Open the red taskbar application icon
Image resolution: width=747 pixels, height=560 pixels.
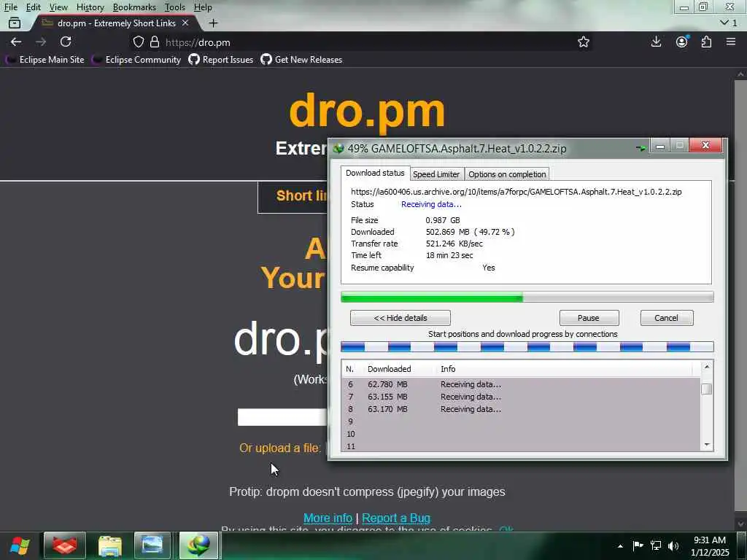65,545
